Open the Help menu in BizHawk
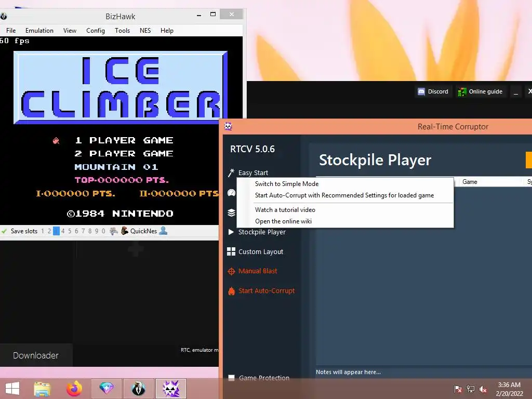 tap(167, 31)
